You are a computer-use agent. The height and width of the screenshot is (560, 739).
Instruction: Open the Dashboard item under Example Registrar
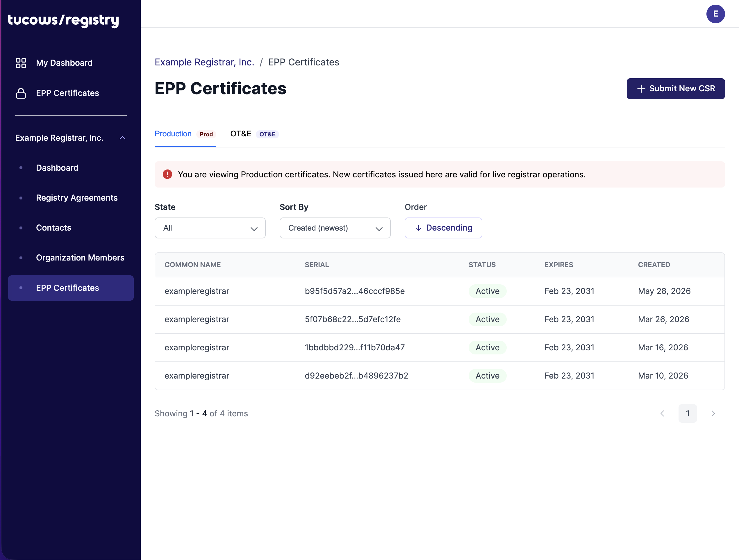click(x=57, y=168)
